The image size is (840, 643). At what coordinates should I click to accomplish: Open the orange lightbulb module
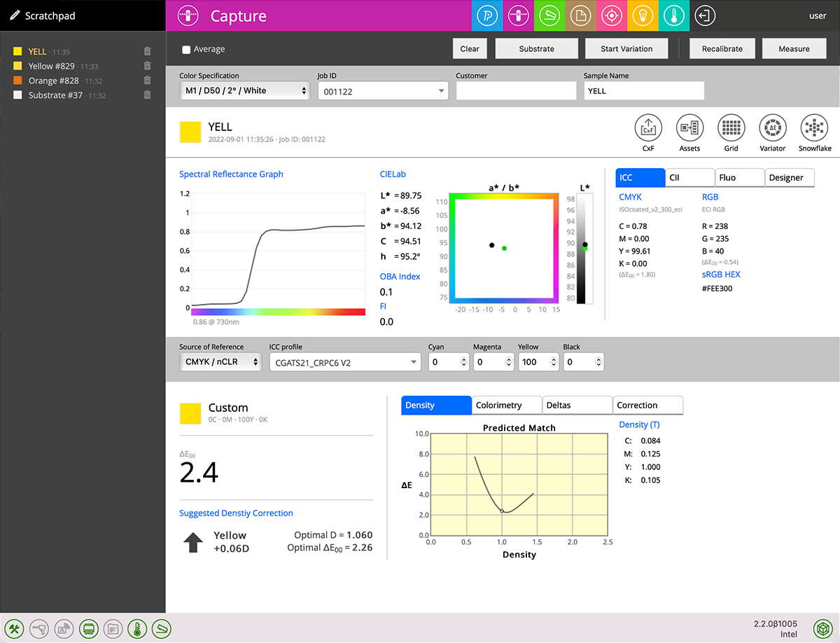pyautogui.click(x=640, y=15)
